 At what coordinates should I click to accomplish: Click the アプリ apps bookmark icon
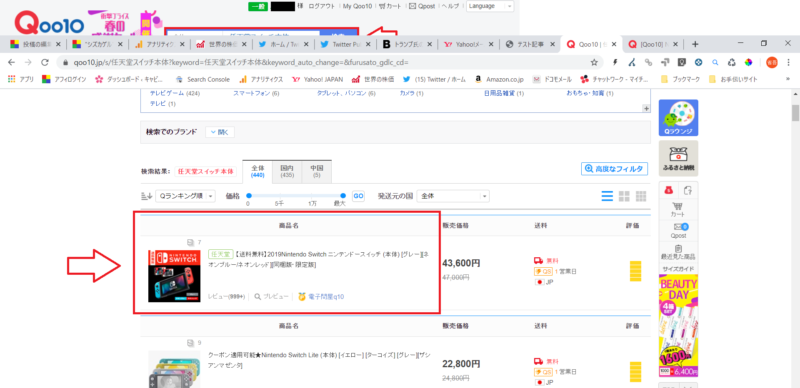[21, 79]
